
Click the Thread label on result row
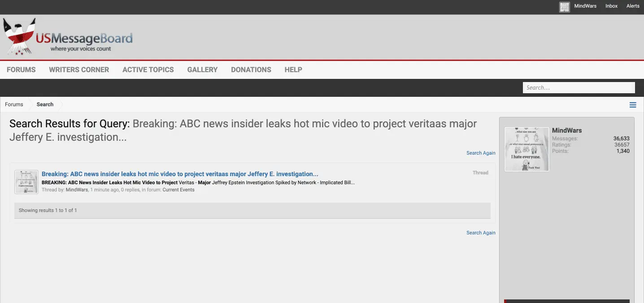click(x=480, y=173)
